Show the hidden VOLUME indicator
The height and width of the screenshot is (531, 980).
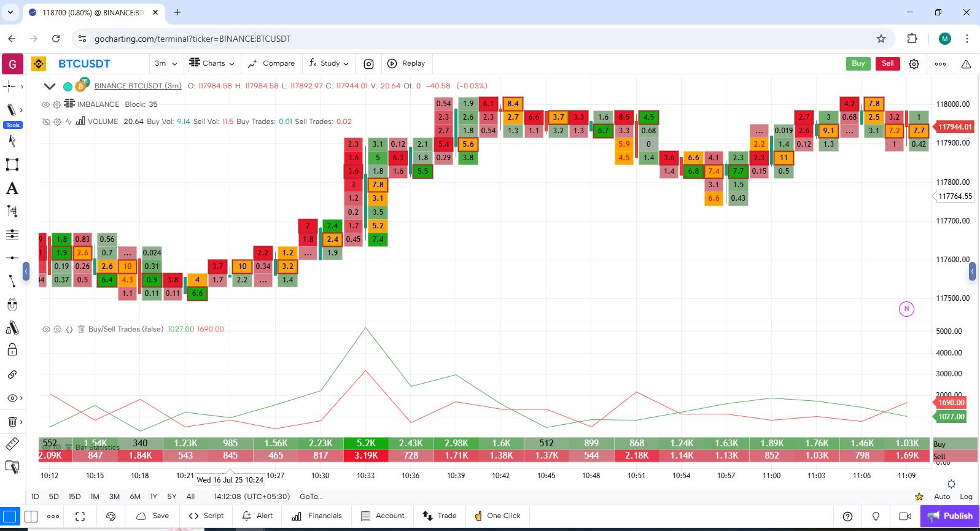[45, 122]
